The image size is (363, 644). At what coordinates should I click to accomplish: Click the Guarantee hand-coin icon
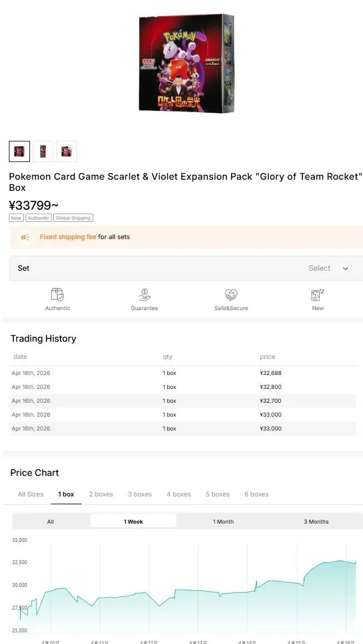pos(144,295)
